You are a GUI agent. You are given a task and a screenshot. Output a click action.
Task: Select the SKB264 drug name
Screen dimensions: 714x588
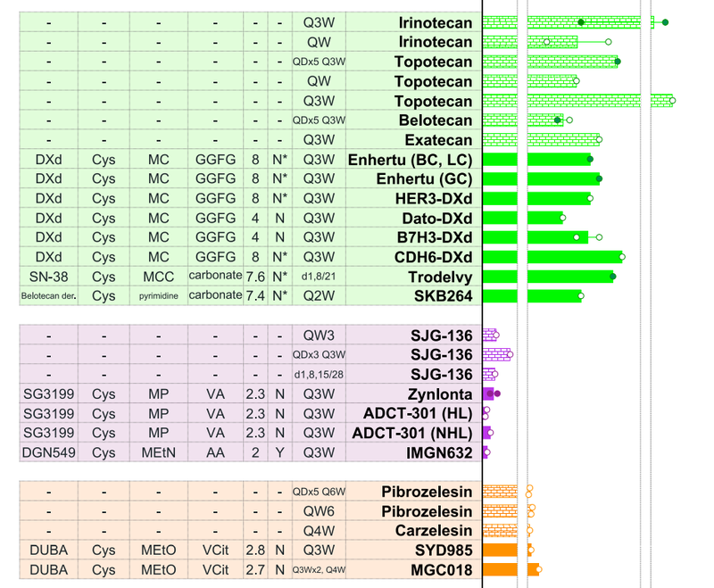tap(443, 295)
